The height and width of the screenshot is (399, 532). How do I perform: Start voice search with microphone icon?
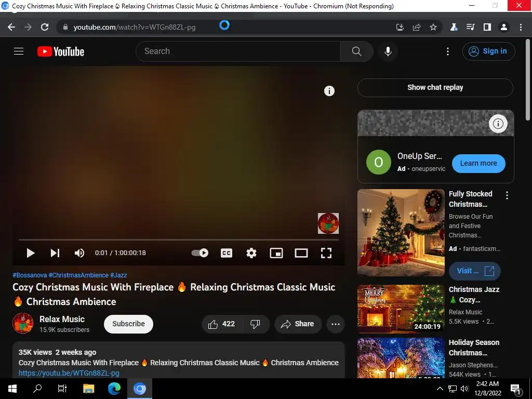388,51
